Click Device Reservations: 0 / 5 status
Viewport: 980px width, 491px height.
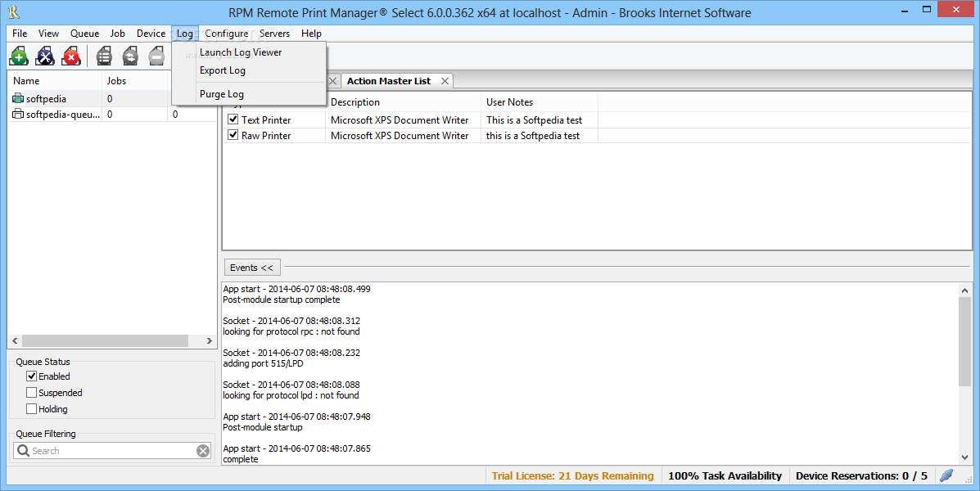(x=862, y=476)
